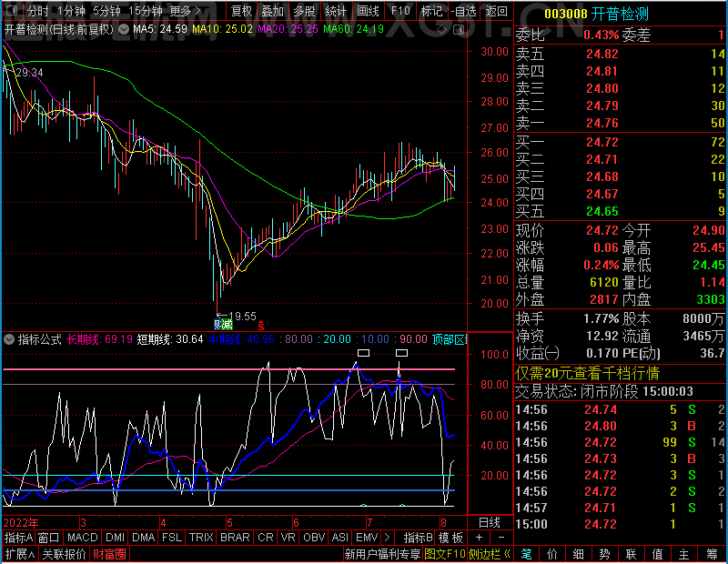
Task: Switch indicator to CR
Action: point(266,538)
